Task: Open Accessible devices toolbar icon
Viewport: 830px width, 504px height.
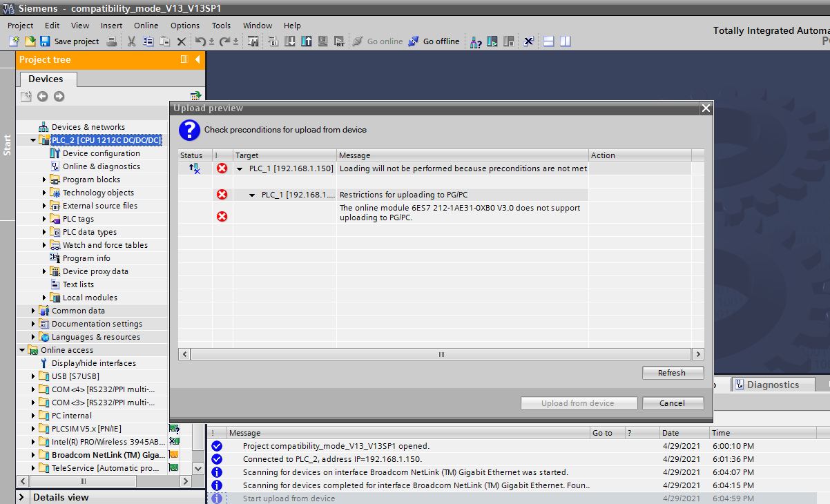Action: pos(476,41)
